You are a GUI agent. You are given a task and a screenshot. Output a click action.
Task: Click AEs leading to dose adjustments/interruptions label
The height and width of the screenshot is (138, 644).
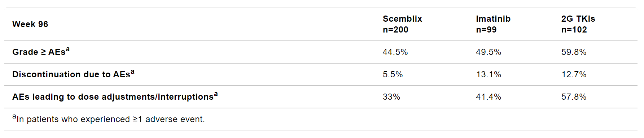coord(115,96)
